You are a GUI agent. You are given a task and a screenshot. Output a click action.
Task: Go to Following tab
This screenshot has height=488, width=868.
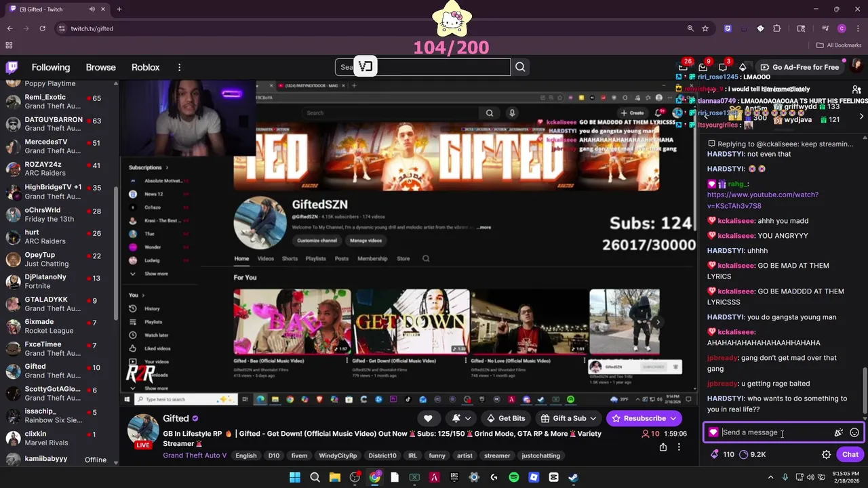click(51, 67)
